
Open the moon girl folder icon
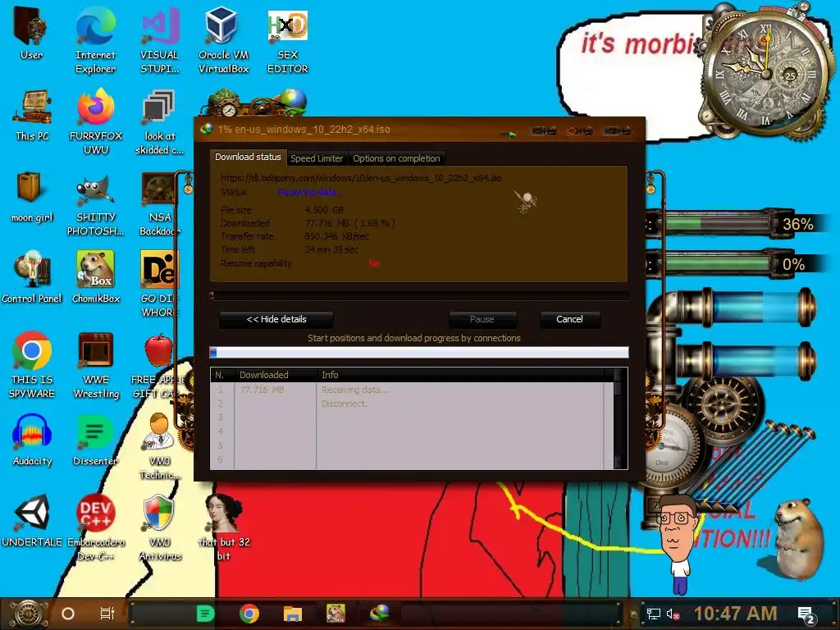point(32,197)
